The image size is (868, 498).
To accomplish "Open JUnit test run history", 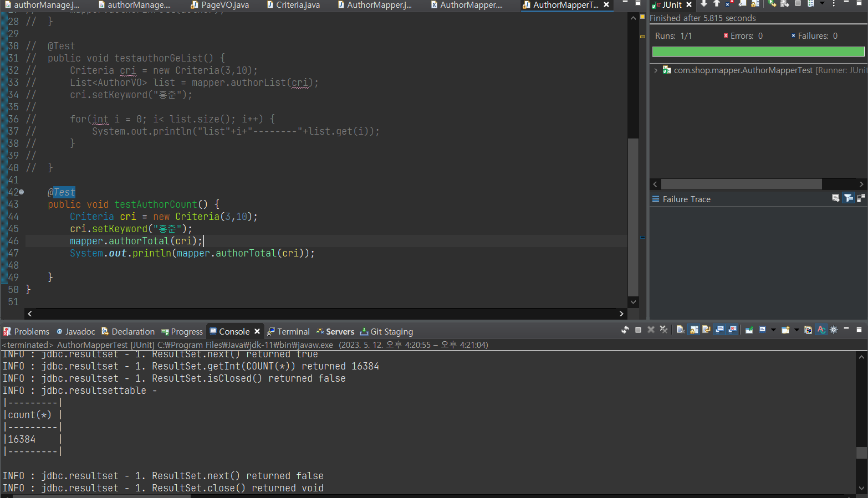I will [810, 3].
